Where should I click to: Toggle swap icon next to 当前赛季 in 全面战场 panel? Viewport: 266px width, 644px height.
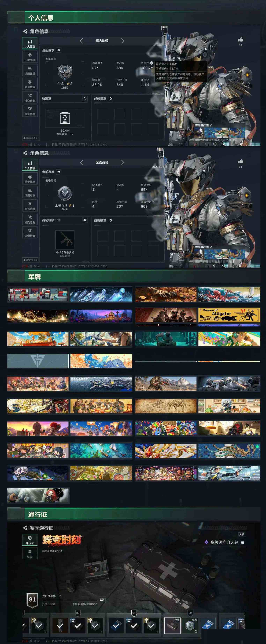[59, 172]
